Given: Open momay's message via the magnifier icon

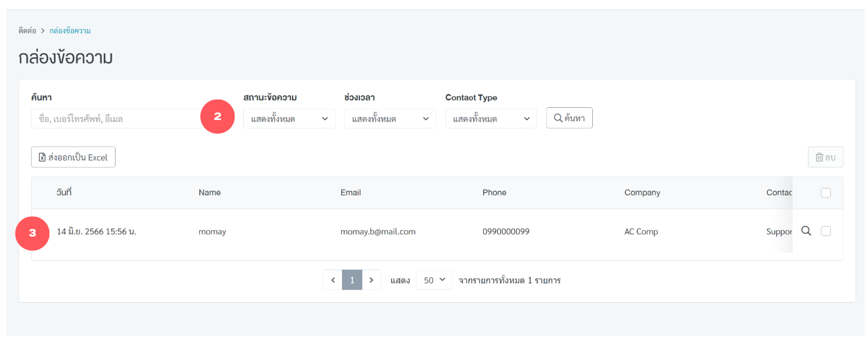Looking at the screenshot, I should tap(806, 231).
